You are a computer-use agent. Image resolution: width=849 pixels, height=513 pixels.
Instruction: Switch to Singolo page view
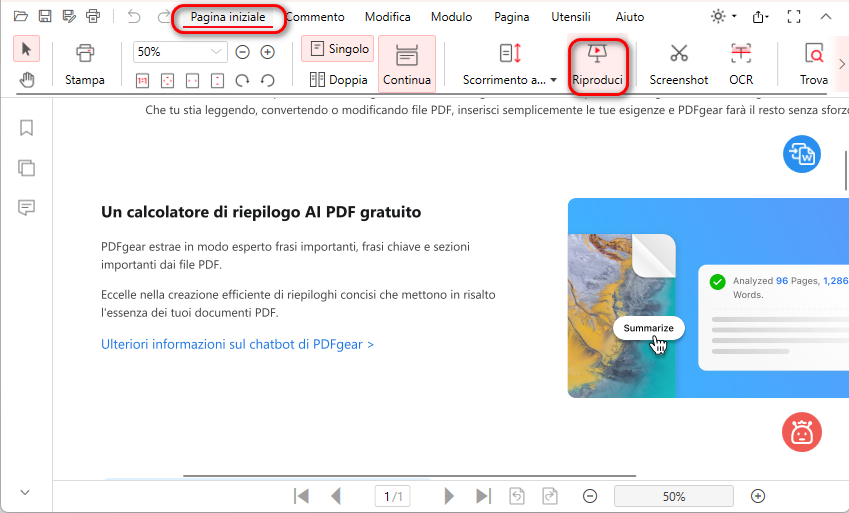pos(338,49)
